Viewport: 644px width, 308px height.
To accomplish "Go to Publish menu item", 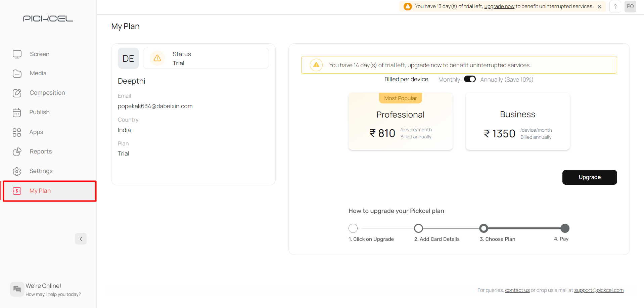I will tap(39, 112).
